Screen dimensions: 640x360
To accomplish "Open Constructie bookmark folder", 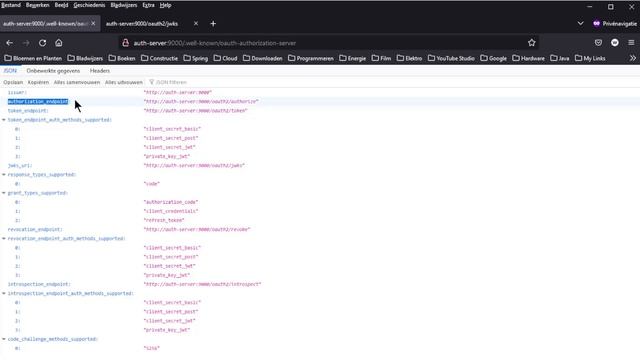I will 160,58.
